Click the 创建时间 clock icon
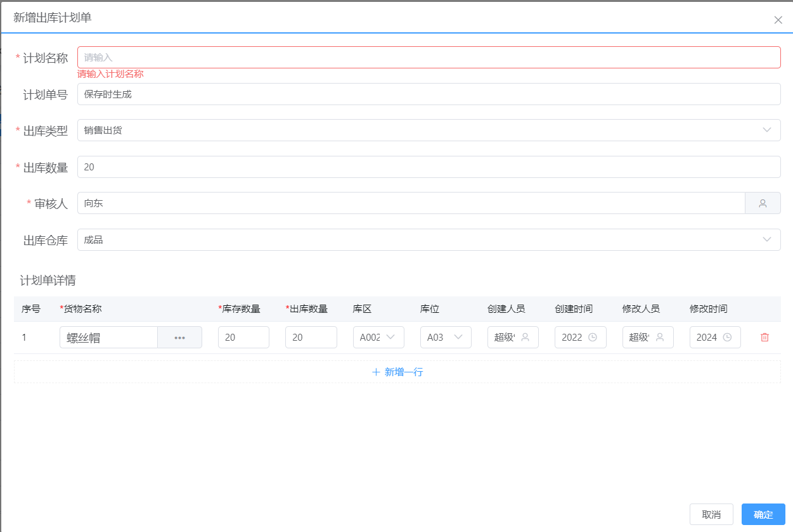 click(x=593, y=338)
